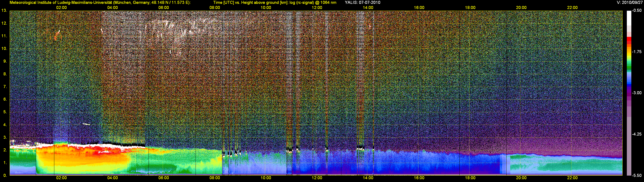Image resolution: width=644 pixels, height=182 pixels.
Task: Click the '11.' height axis label
Action: click(x=4, y=36)
